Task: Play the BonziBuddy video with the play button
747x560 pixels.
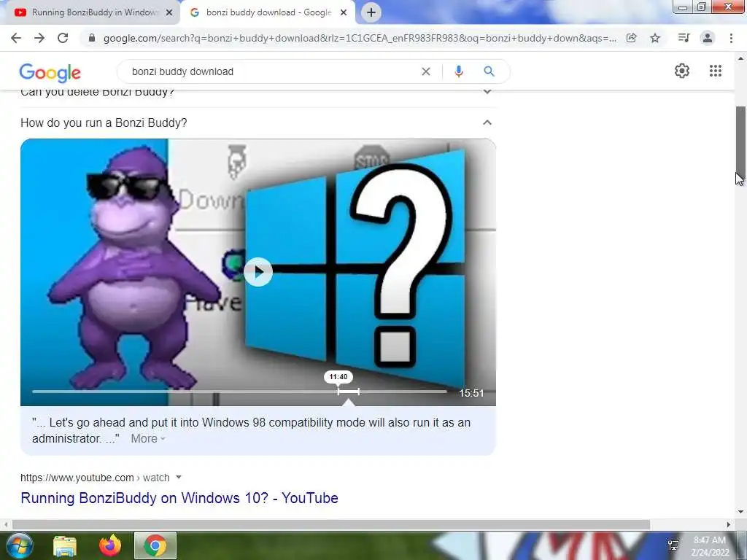Action: click(x=258, y=272)
